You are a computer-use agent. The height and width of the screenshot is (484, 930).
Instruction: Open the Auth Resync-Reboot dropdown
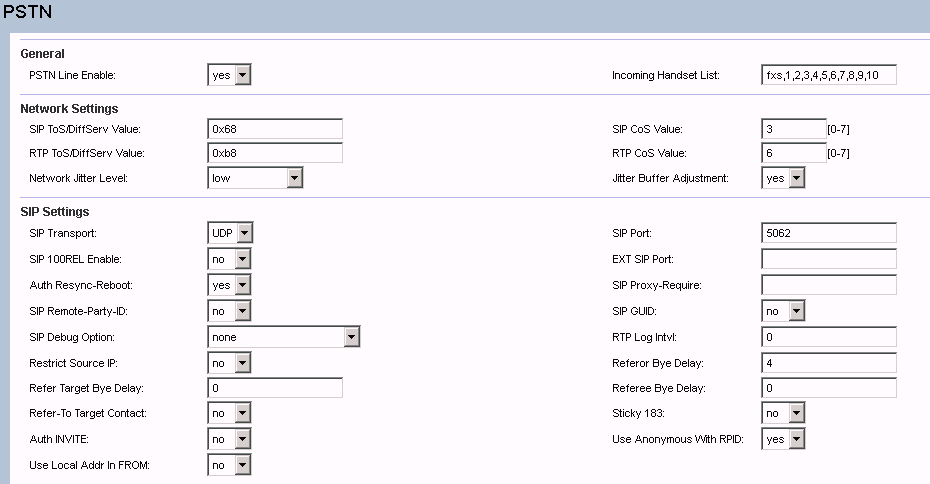tap(230, 285)
